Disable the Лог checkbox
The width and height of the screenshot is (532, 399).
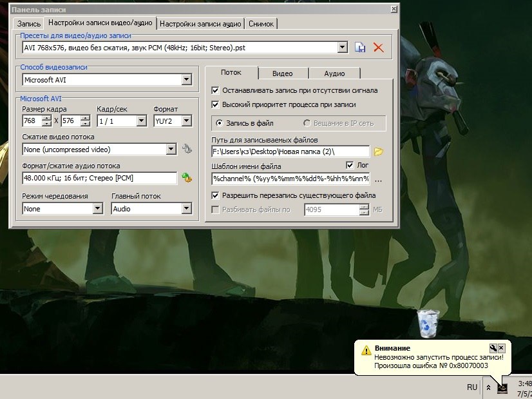pyautogui.click(x=350, y=165)
